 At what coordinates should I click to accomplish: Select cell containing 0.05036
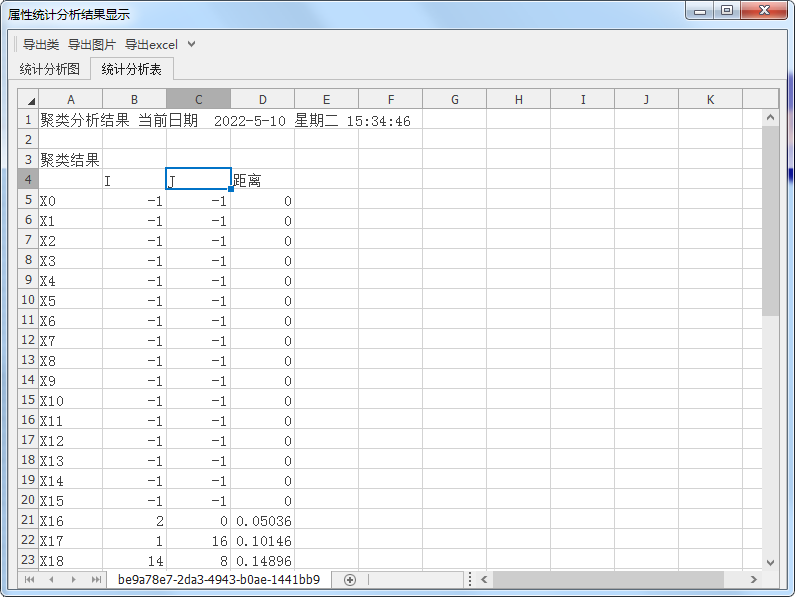point(263,521)
